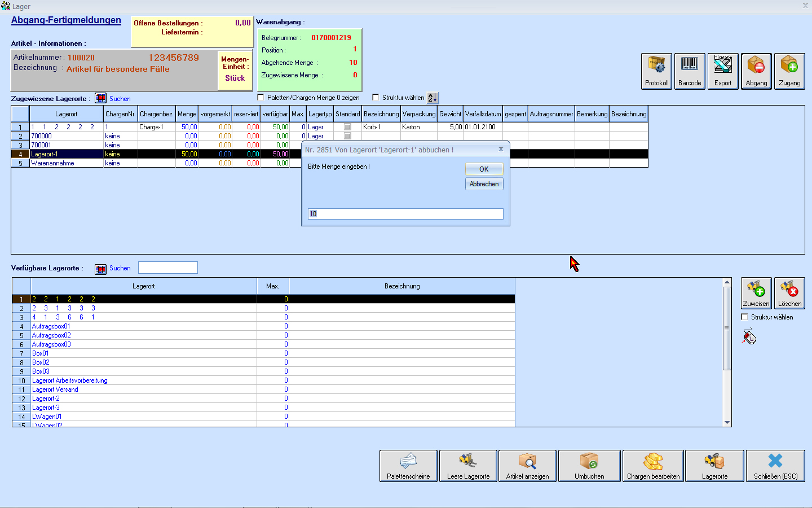Assign location with Zuweisen icon
This screenshot has height=508, width=812.
coord(756,293)
